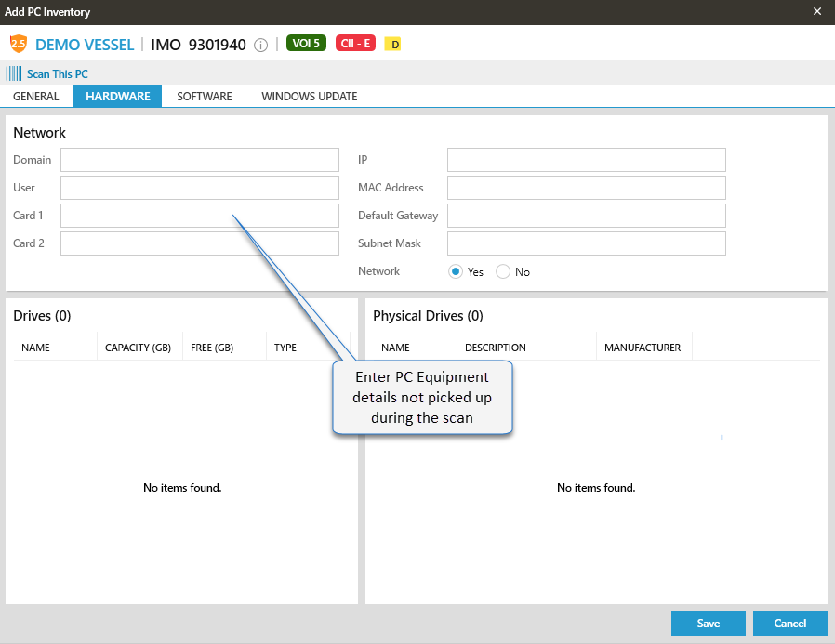Focus the IP input field
Screen dimensions: 835x644
587,160
